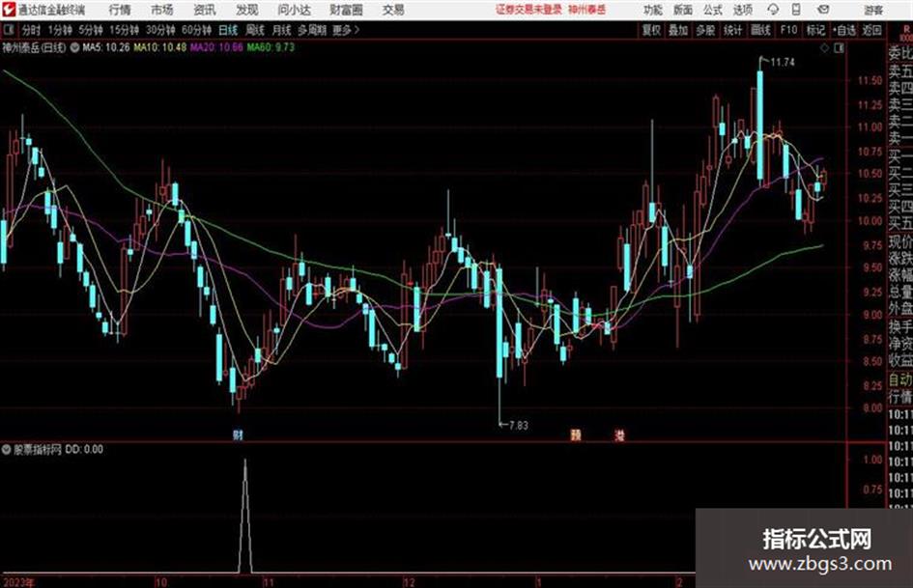Click the diamond icon at chart top right
Screen dimensions: 913x588
[824, 48]
